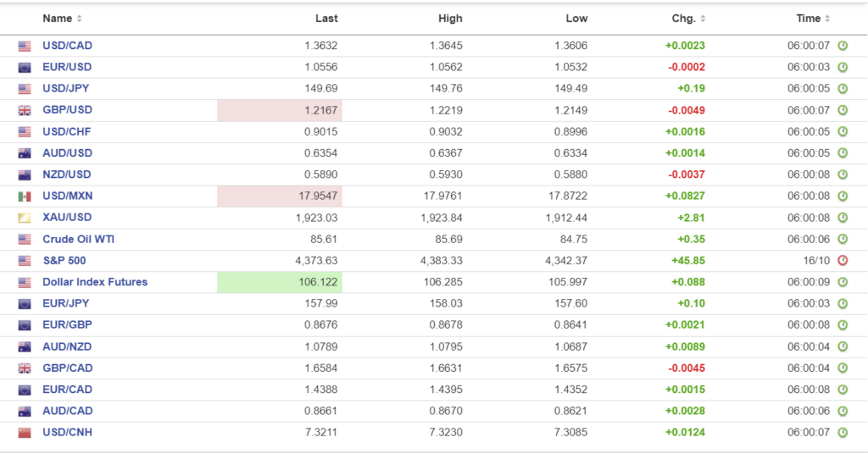Click the pink highlighted 1.2167 price cell
This screenshot has height=454, width=868.
(280, 110)
